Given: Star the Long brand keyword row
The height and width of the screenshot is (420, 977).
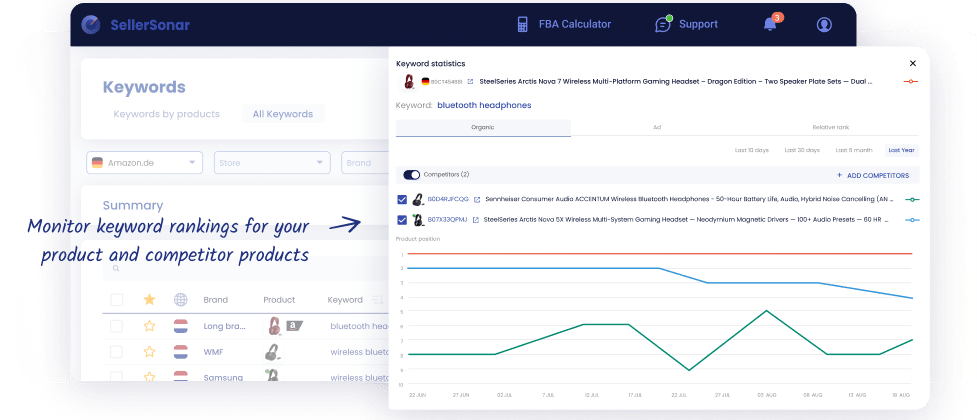Looking at the screenshot, I should [149, 326].
